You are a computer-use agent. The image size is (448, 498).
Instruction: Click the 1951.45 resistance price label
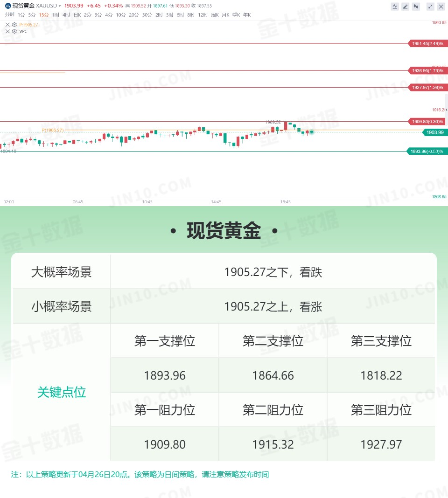coord(427,43)
